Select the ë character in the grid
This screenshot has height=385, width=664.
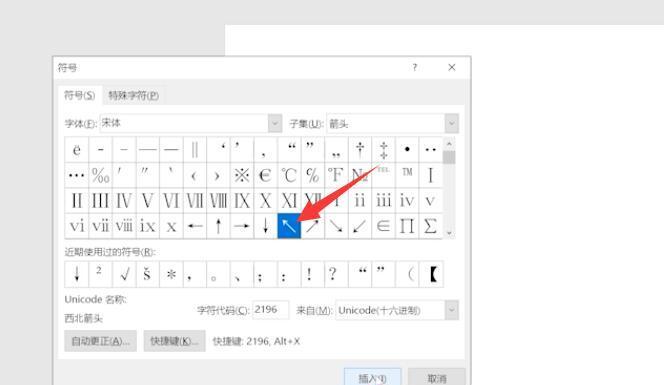click(77, 150)
